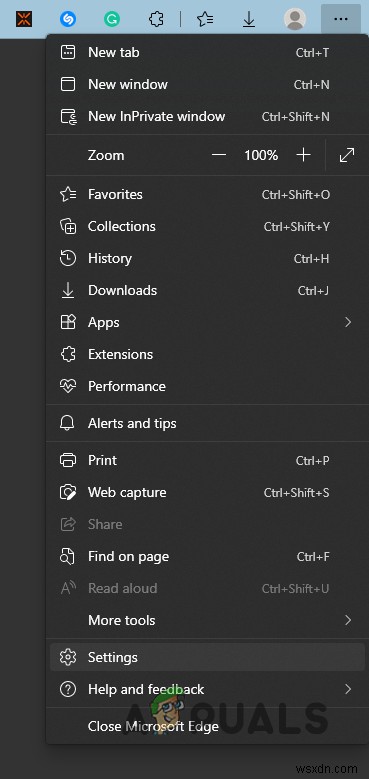Increase zoom with the plus button

coord(303,155)
